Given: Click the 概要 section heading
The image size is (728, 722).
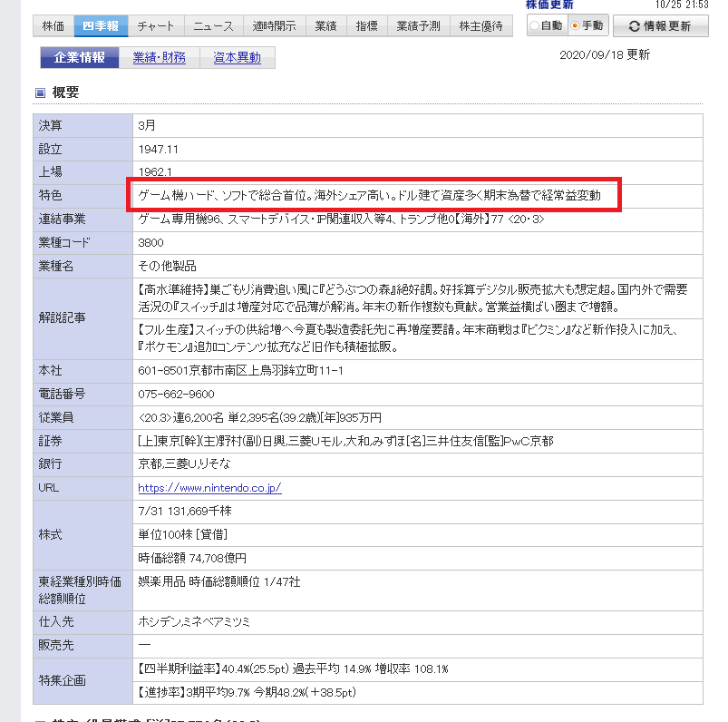Looking at the screenshot, I should pyautogui.click(x=65, y=93).
